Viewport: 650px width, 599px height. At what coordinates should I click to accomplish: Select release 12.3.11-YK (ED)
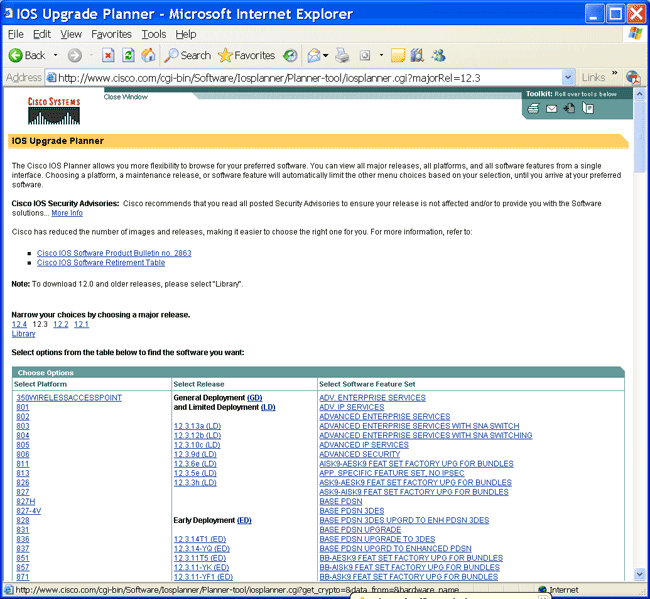(201, 567)
